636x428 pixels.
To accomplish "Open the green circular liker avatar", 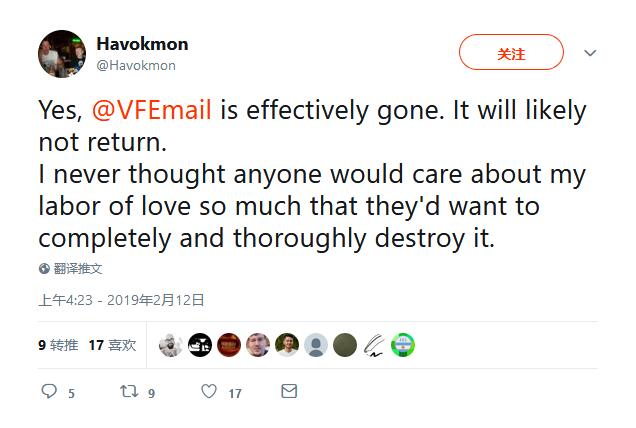I will (403, 345).
